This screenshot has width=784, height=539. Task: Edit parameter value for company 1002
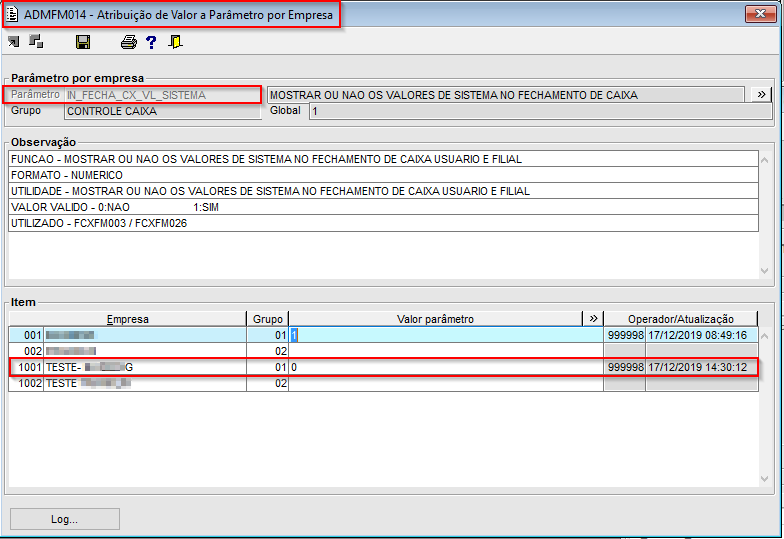pos(446,383)
